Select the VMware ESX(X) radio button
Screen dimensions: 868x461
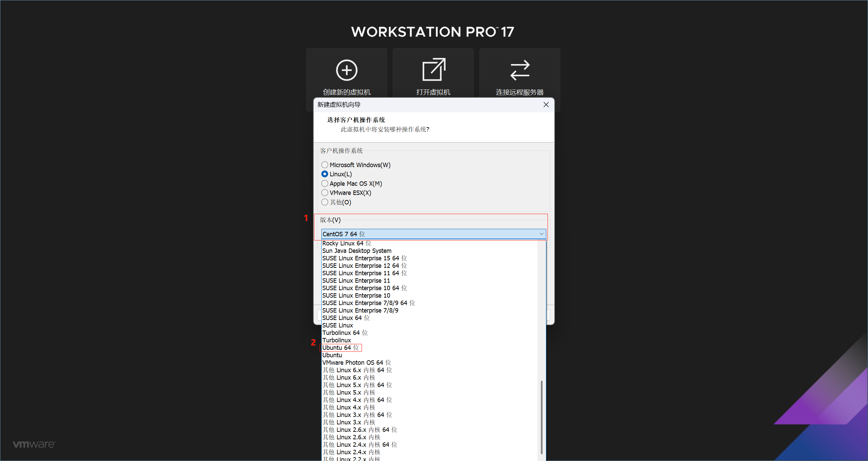click(325, 193)
